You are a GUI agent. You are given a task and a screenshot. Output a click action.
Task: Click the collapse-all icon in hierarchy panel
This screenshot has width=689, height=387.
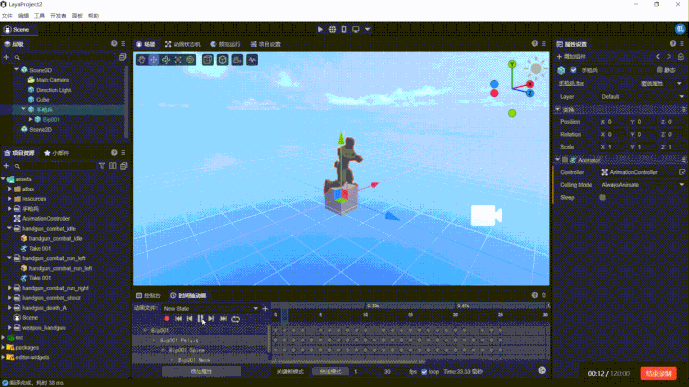123,57
